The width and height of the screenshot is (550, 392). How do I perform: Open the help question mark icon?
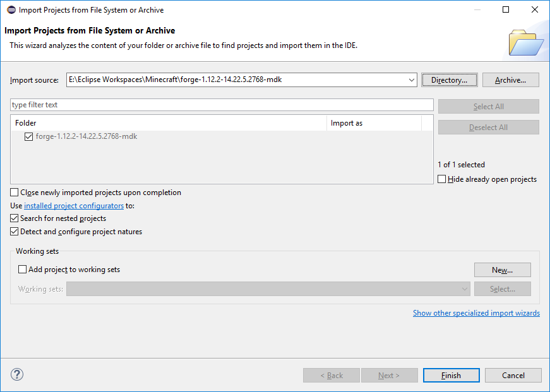coord(17,374)
